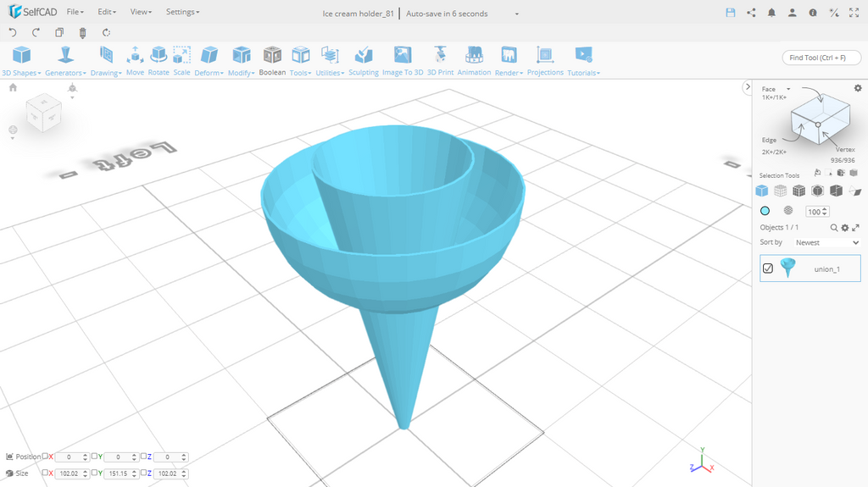This screenshot has height=487, width=868.
Task: Select solid object selection cube
Action: point(762,191)
